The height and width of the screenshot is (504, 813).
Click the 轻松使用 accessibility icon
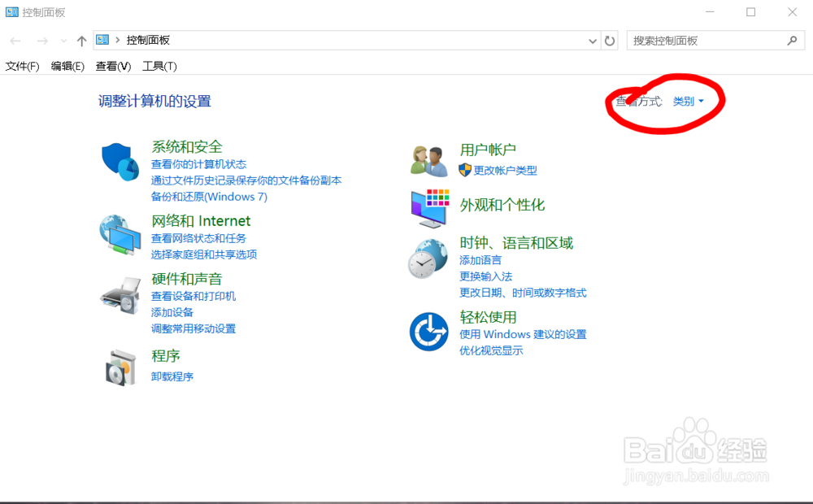pyautogui.click(x=428, y=329)
